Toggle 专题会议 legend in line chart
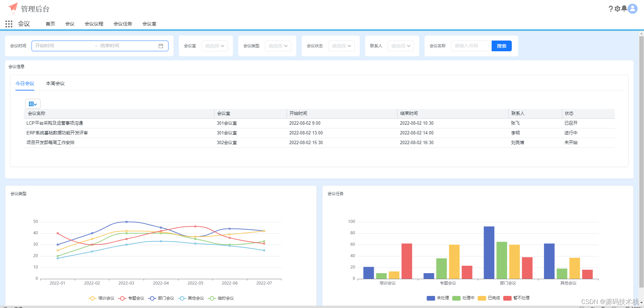Viewport: 644px width, 308px height. point(131,298)
